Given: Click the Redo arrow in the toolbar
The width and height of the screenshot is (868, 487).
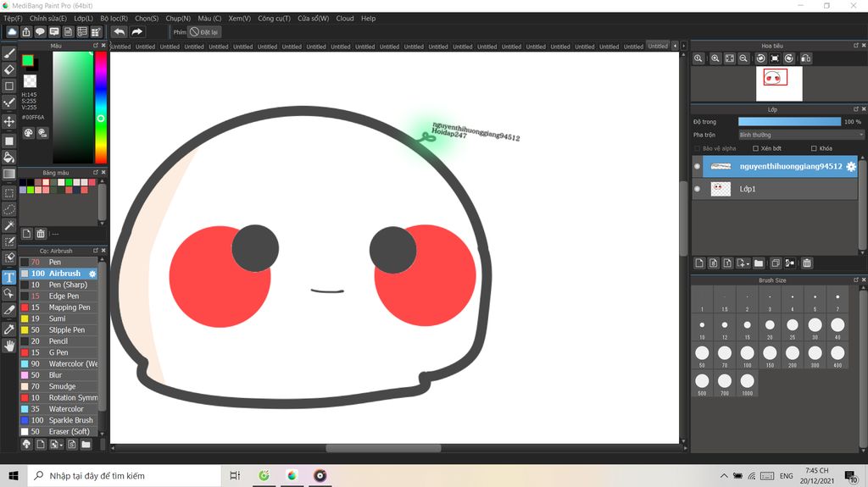Looking at the screenshot, I should (x=136, y=32).
